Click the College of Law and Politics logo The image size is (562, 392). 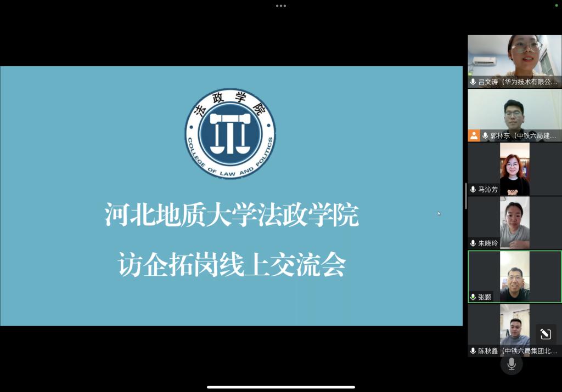pos(230,134)
